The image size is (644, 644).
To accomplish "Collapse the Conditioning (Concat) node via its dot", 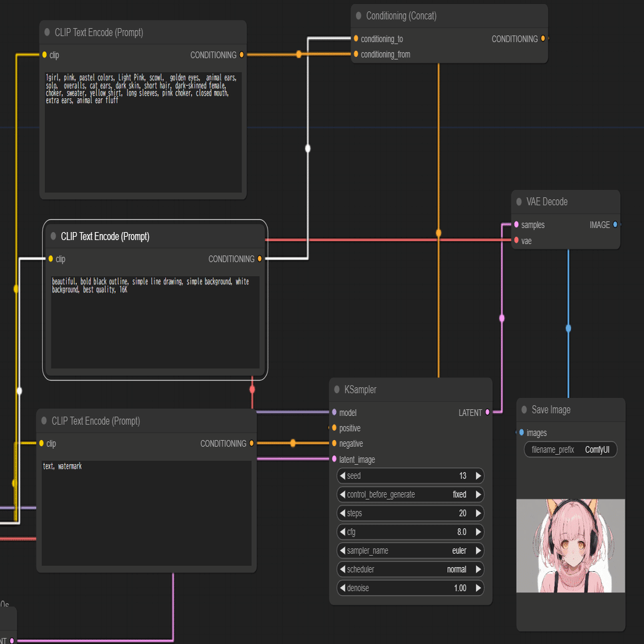I will click(x=358, y=15).
